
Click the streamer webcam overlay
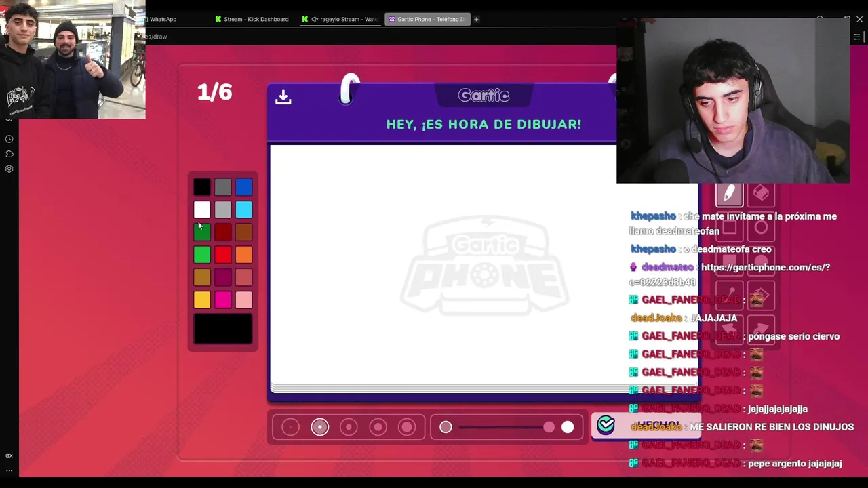click(733, 100)
